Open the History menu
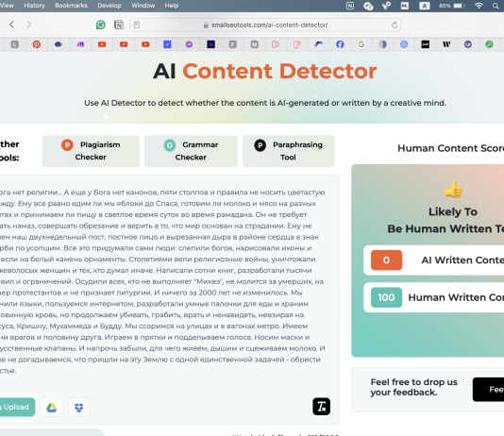Screen dimensions: 504x436 pyautogui.click(x=34, y=6)
